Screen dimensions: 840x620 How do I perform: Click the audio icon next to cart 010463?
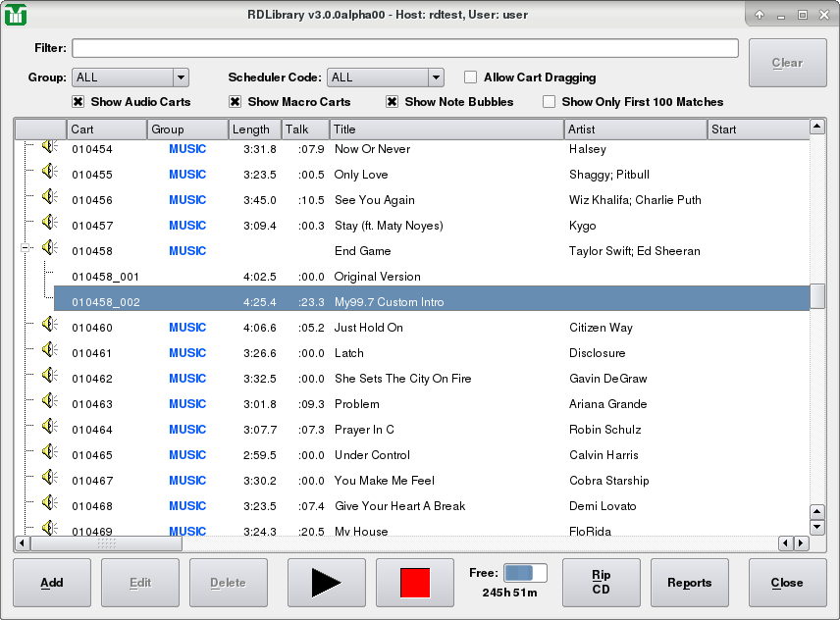[49, 402]
